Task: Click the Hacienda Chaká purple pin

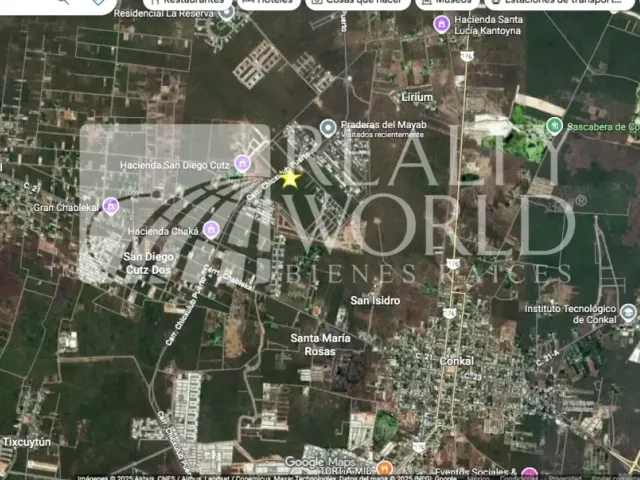Action: (211, 230)
